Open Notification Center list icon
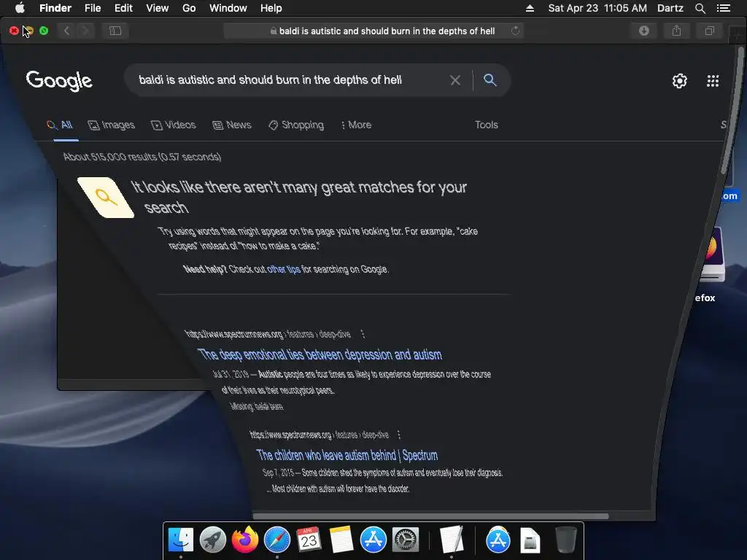This screenshot has width=747, height=560. [x=724, y=8]
